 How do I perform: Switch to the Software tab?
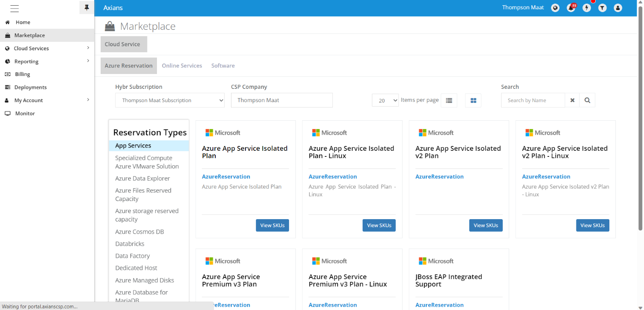click(x=223, y=66)
